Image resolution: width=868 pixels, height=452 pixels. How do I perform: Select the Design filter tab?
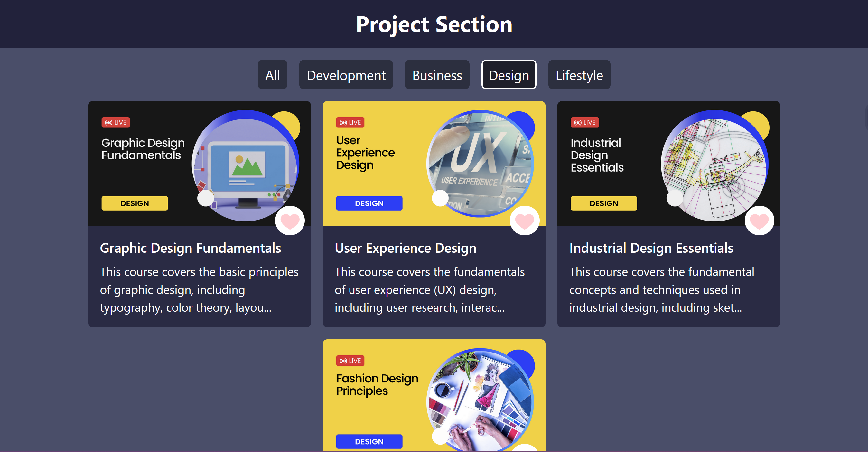(x=509, y=75)
